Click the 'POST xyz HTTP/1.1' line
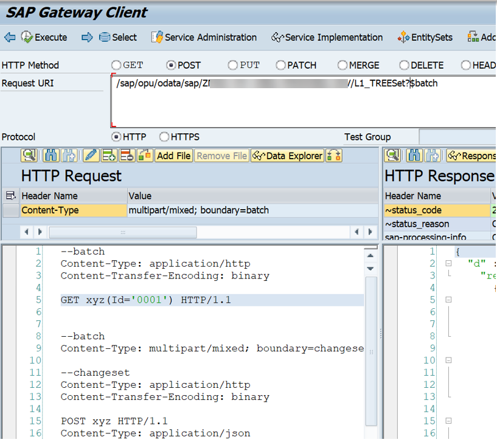 114,421
